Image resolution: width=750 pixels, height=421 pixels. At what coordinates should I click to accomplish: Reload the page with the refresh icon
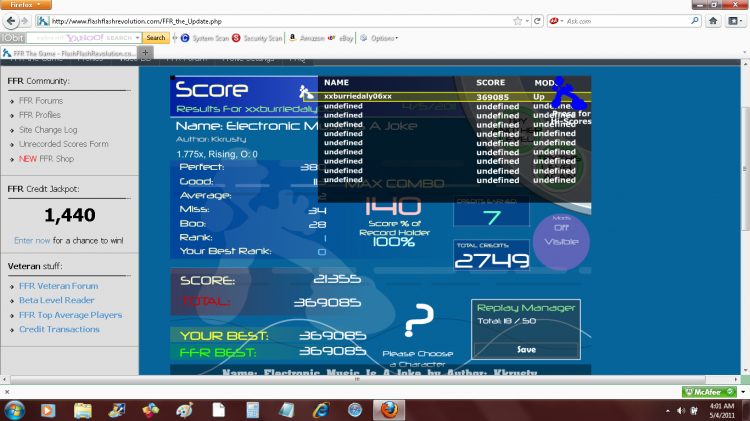[537, 21]
